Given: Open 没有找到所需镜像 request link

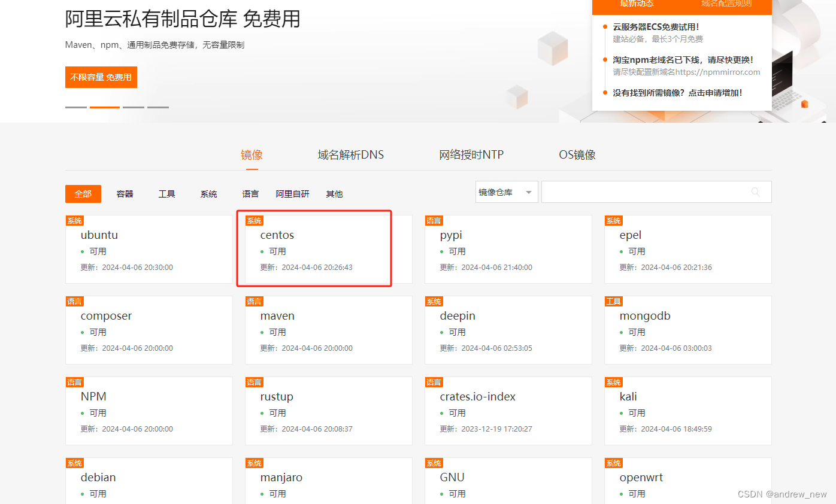Looking at the screenshot, I should pyautogui.click(x=677, y=93).
